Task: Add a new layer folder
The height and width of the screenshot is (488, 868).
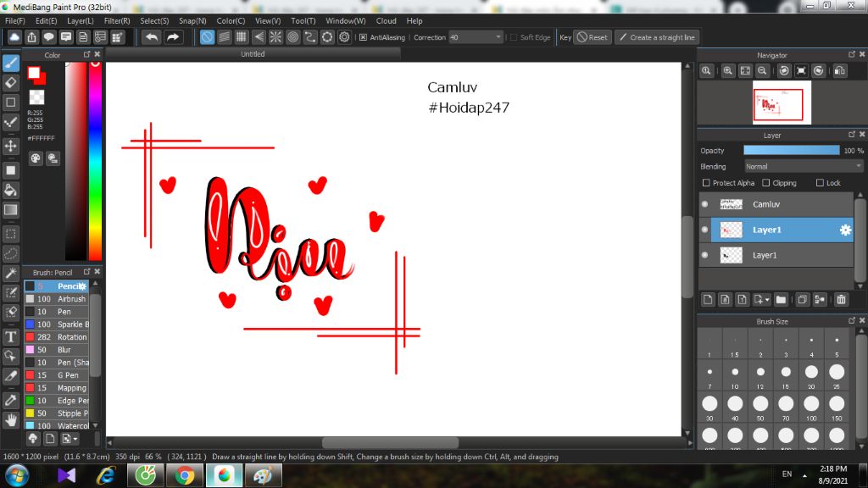Action: point(781,299)
